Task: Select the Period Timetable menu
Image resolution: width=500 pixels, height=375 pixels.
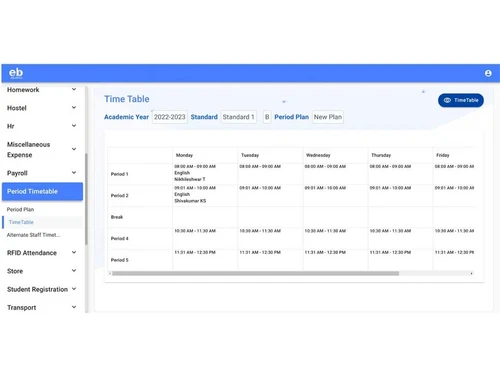Action: [42, 191]
